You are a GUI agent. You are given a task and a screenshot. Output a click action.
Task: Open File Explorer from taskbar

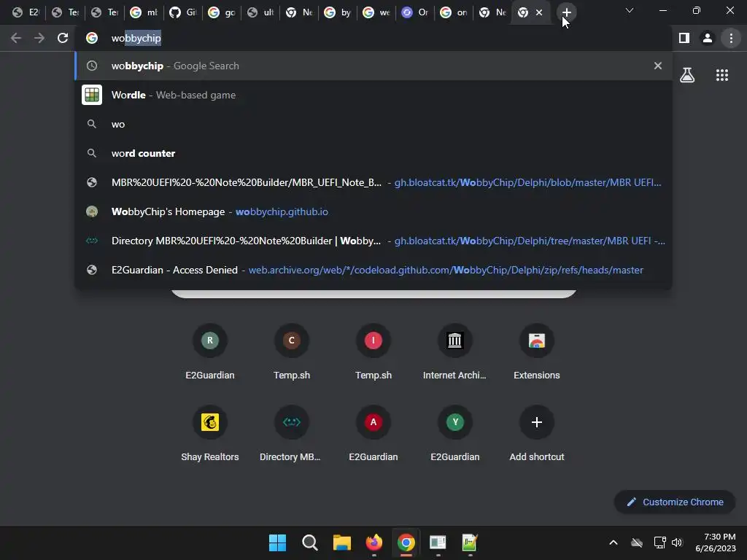(341, 542)
